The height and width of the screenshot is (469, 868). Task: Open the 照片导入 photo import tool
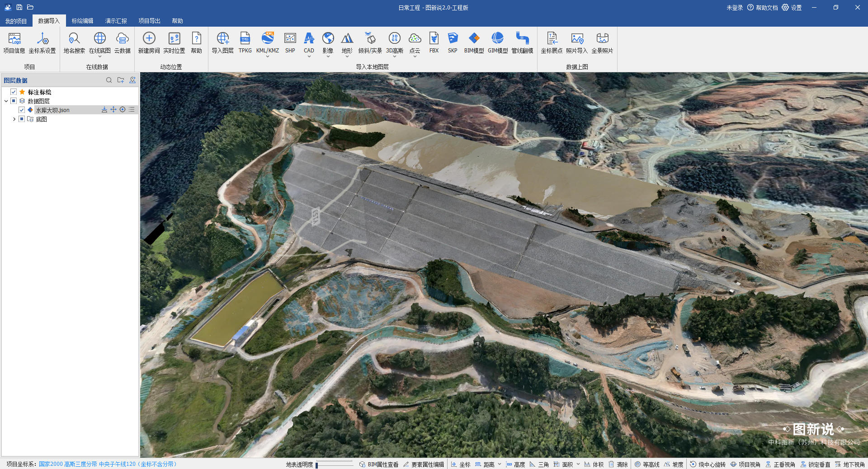point(577,43)
